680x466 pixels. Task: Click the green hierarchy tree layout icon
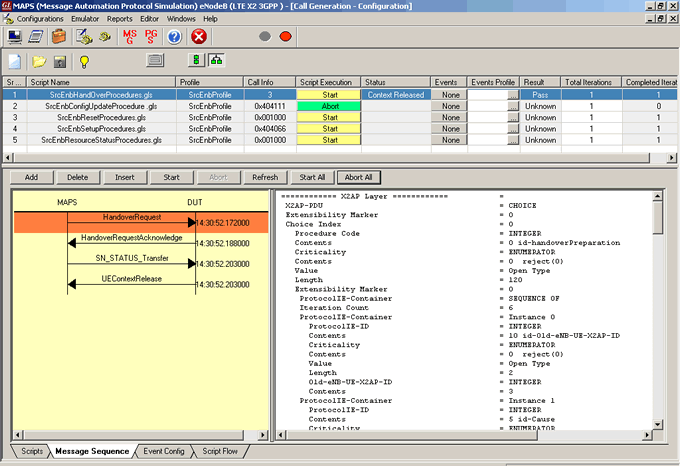pyautogui.click(x=216, y=60)
